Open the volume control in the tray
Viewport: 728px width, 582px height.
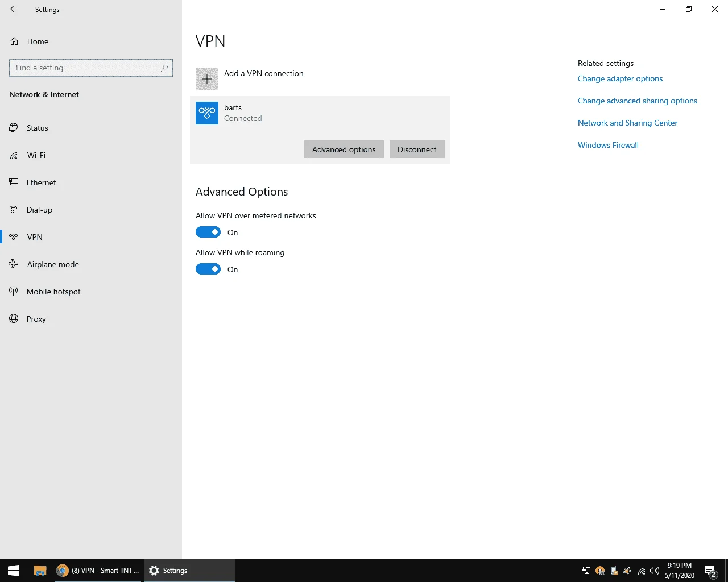point(655,571)
